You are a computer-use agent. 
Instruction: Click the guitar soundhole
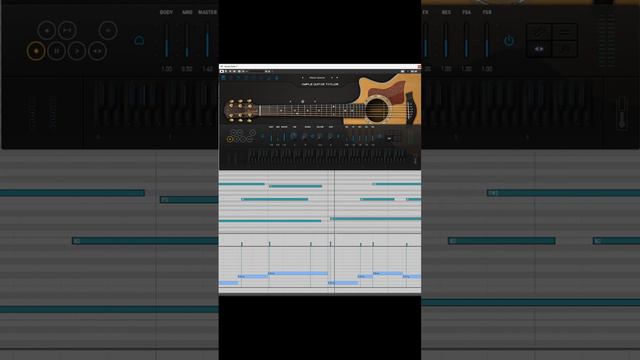(x=377, y=111)
